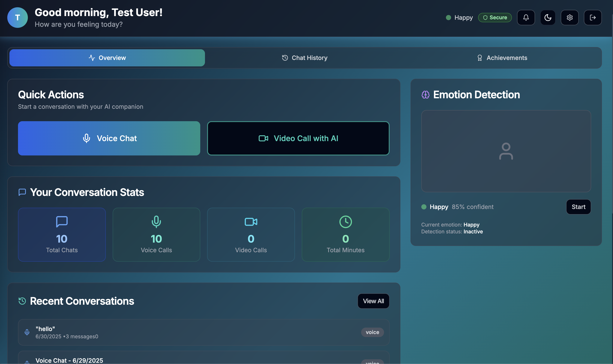Screen dimensions: 613x364
Task: Click the user avatar with letter T
Action: coord(17,17)
